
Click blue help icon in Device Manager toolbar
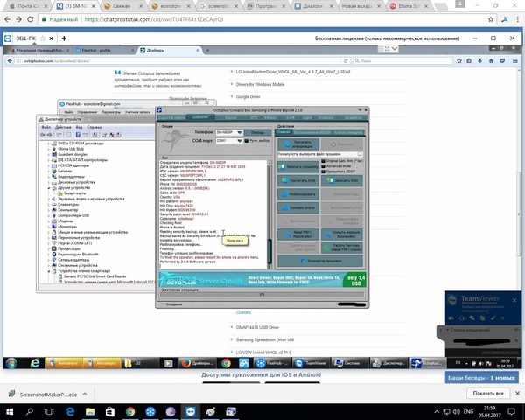point(78,135)
